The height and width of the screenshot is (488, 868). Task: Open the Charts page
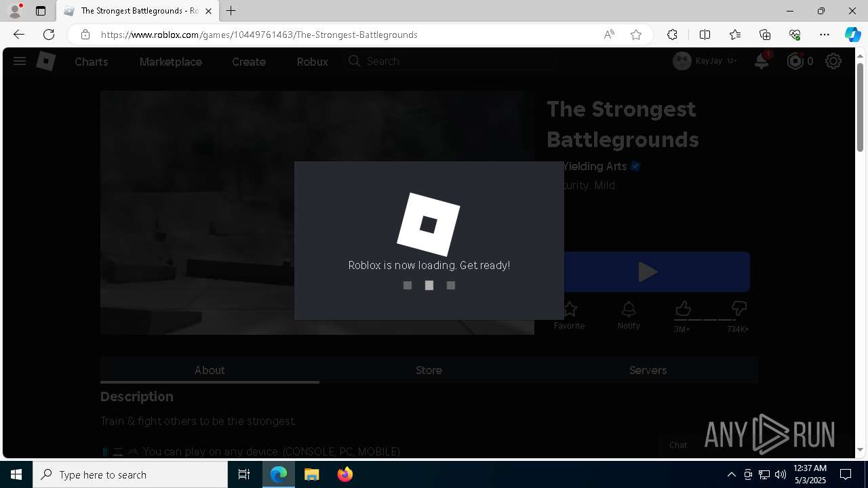[x=92, y=62]
